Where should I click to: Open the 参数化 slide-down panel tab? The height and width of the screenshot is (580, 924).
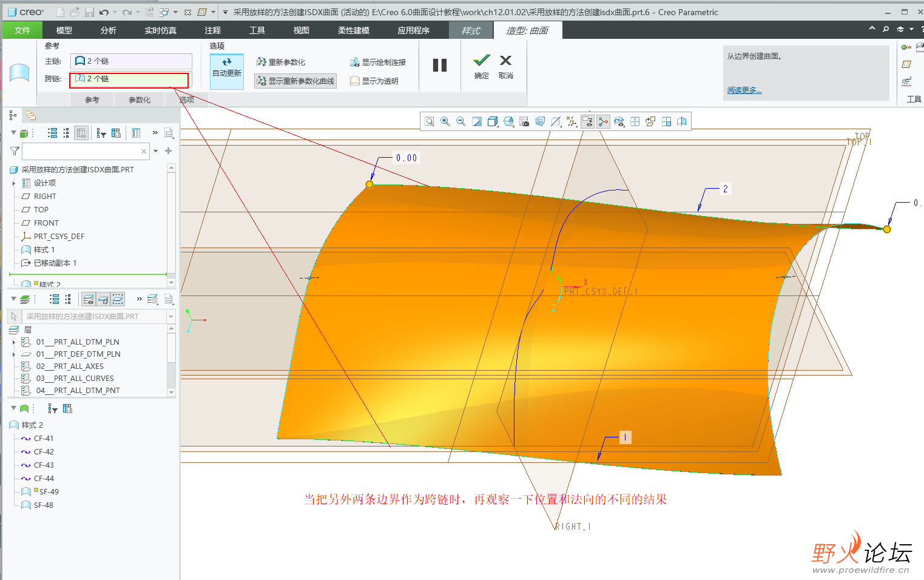coord(140,99)
